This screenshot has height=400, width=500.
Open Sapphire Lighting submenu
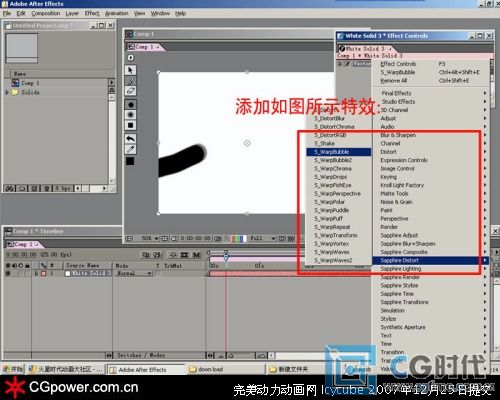[x=430, y=269]
